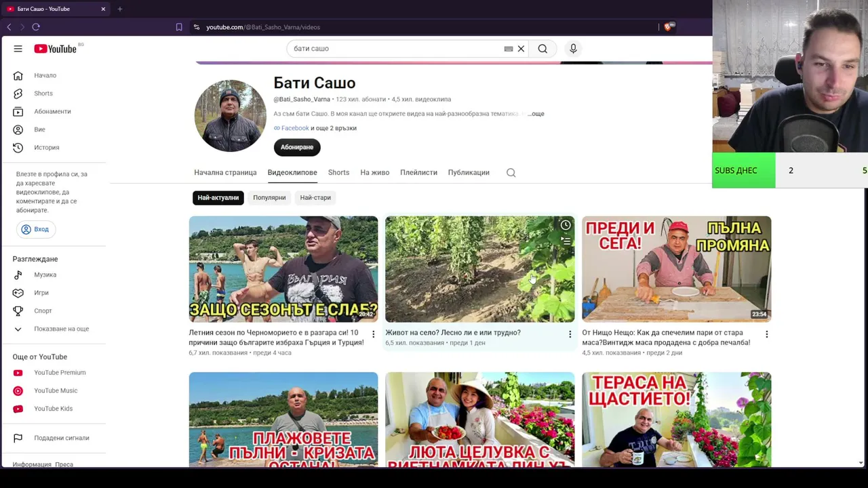This screenshot has width=868, height=488.
Task: Open a new browser tab
Action: pos(119,9)
